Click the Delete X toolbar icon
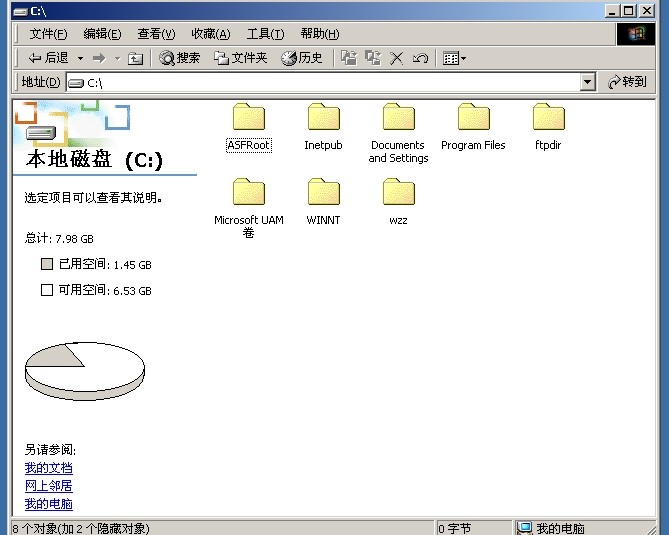The width and height of the screenshot is (669, 535). point(396,58)
